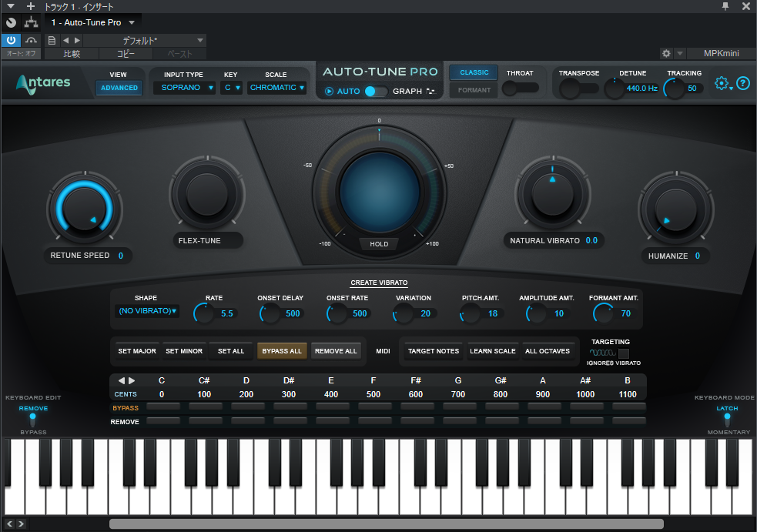Open the gear settings icon near MPKmini
The image size is (757, 532).
[x=666, y=53]
